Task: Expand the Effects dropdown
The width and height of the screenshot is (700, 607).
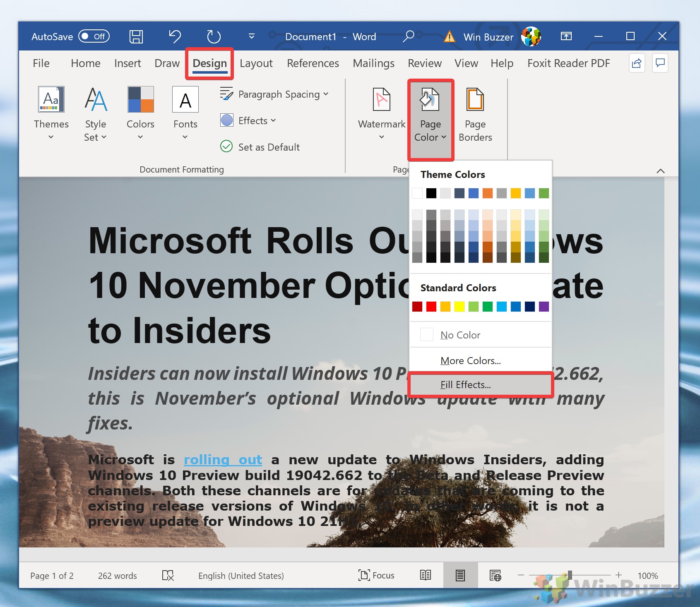Action: click(248, 121)
